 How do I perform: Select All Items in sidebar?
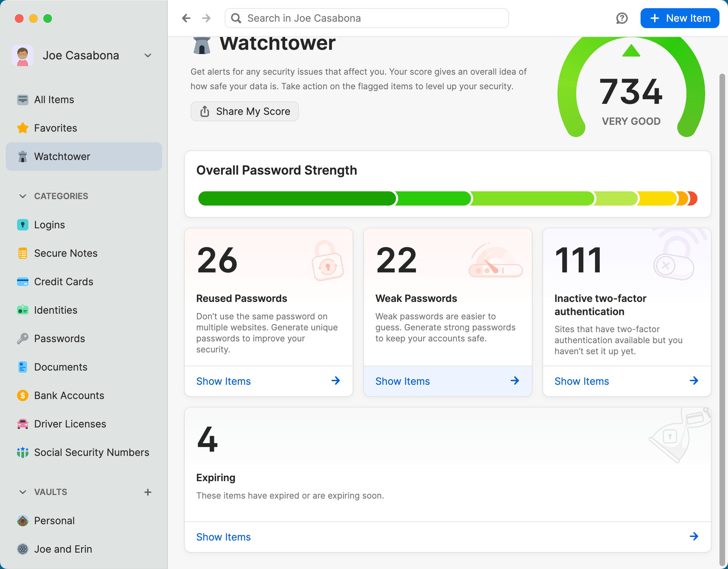tap(54, 100)
